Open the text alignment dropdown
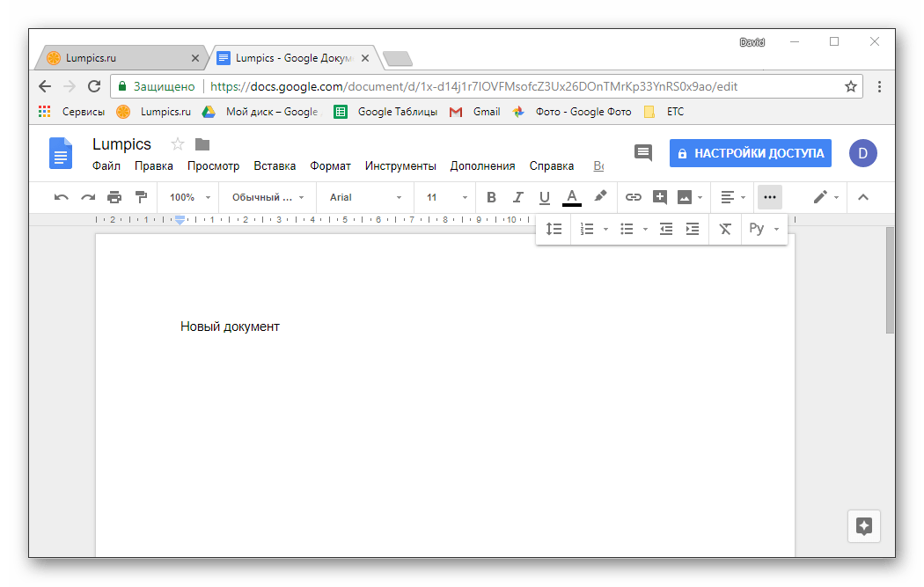This screenshot has width=924, height=587. tap(733, 197)
